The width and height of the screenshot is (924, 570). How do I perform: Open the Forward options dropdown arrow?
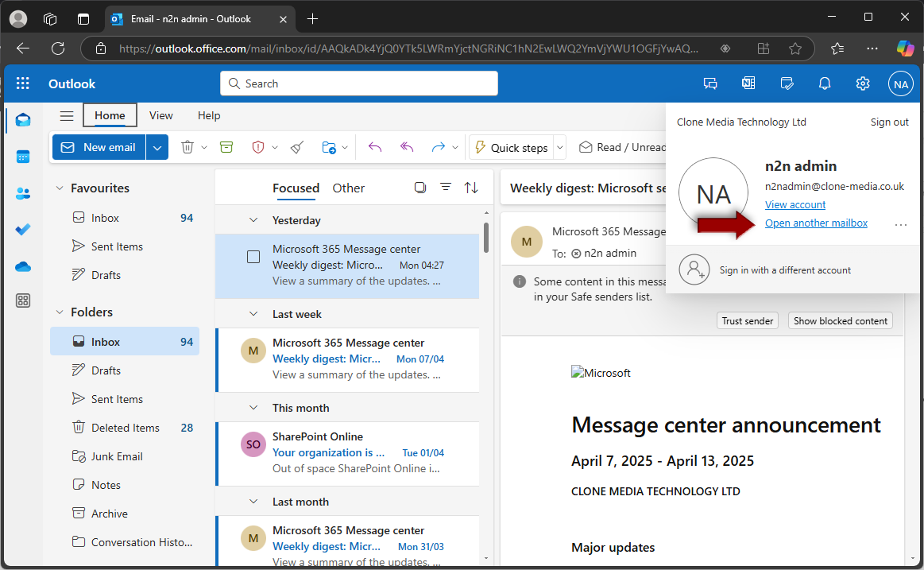(x=455, y=147)
